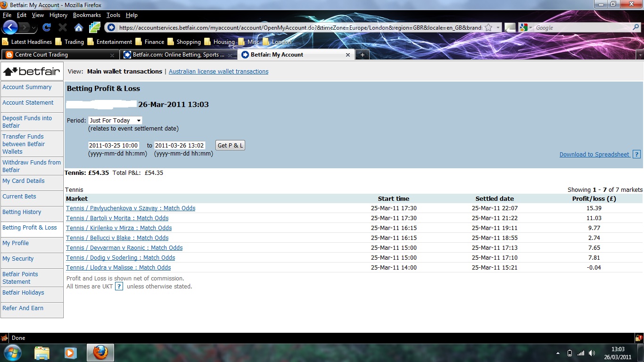Image resolution: width=644 pixels, height=362 pixels.
Task: Switch to the Centre Court Trading tab
Action: 59,55
